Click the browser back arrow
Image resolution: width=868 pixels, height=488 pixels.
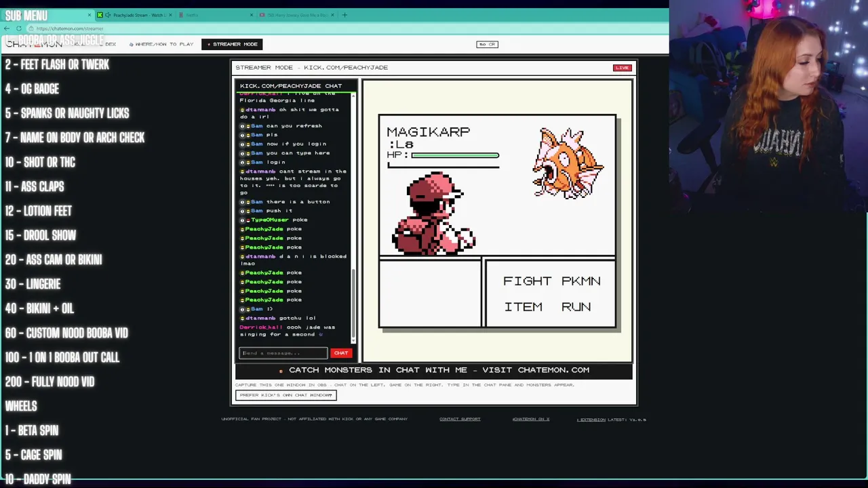pyautogui.click(x=7, y=28)
